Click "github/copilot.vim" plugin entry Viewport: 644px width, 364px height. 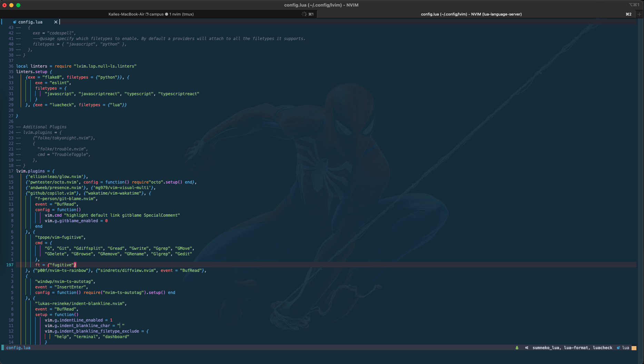point(53,193)
